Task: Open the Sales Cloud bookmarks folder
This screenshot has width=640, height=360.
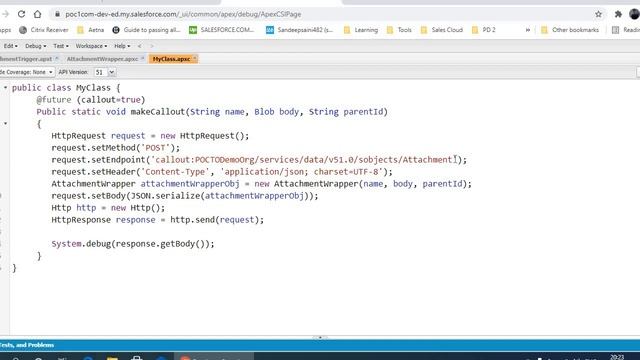Action: point(442,30)
